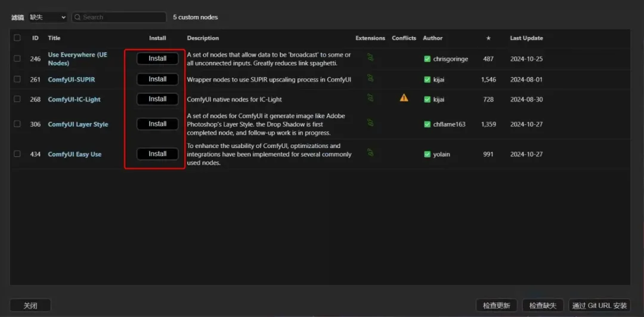Open the ComfyUI Easy Use title link

point(75,154)
